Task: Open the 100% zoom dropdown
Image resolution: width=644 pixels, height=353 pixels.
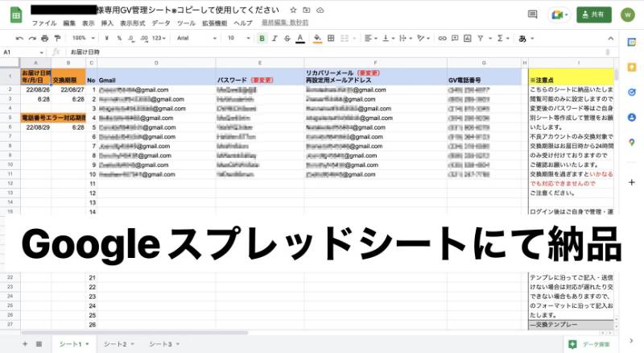Action: [x=83, y=38]
